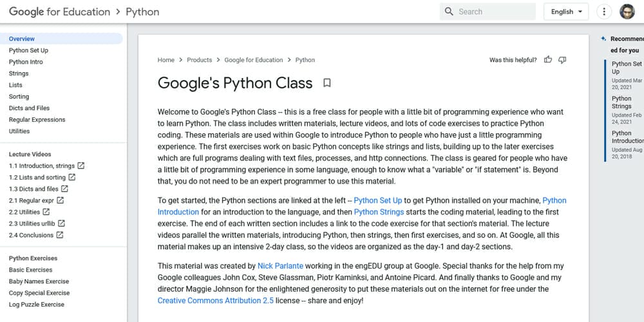Navigate to Products breadcrumb
The image size is (644, 322).
[x=199, y=60]
